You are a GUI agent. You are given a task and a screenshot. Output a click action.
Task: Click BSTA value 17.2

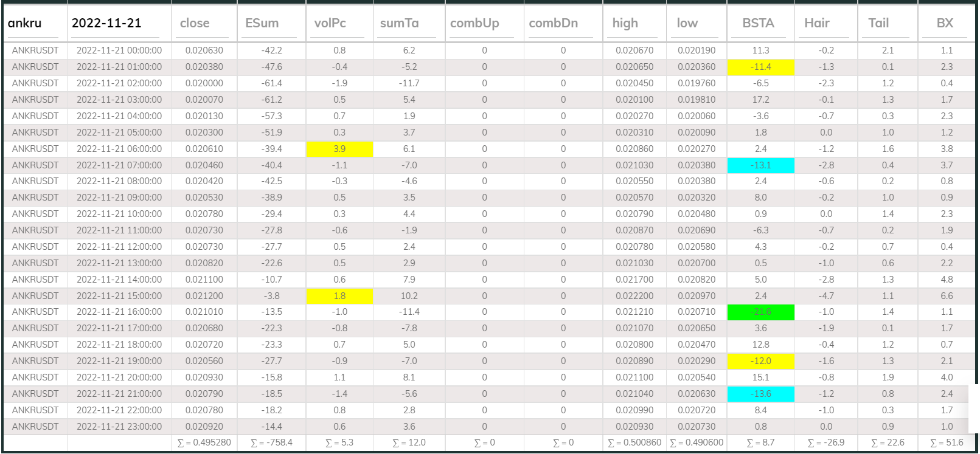tap(761, 100)
